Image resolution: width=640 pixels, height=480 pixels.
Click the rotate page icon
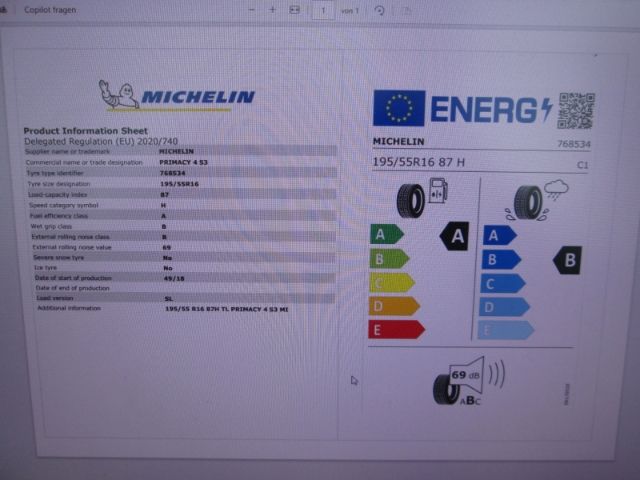point(379,8)
